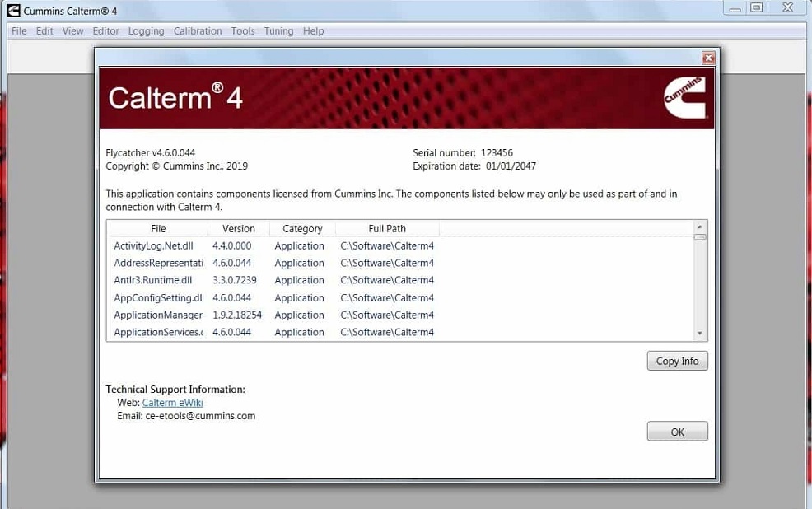
Task: Open the Calibration menu
Action: point(198,31)
